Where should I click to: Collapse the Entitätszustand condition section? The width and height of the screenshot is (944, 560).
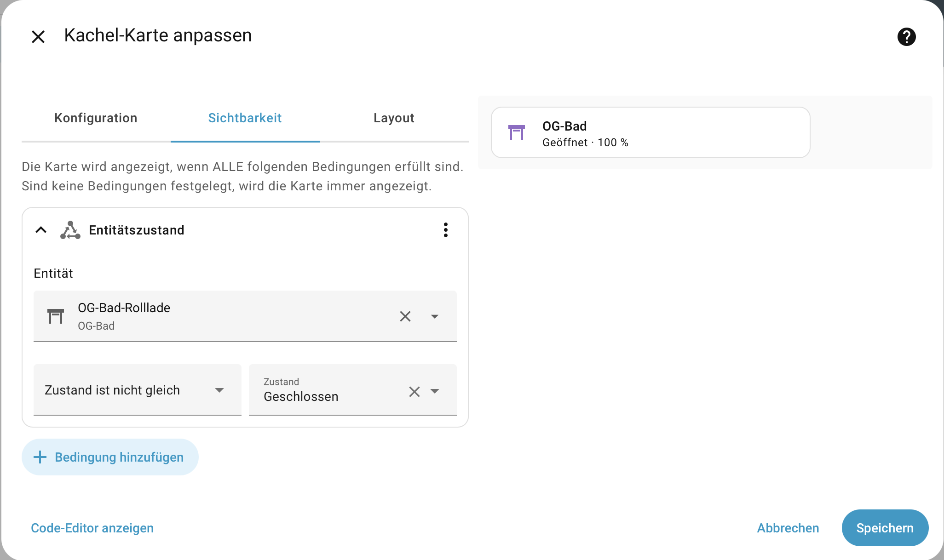coord(41,230)
